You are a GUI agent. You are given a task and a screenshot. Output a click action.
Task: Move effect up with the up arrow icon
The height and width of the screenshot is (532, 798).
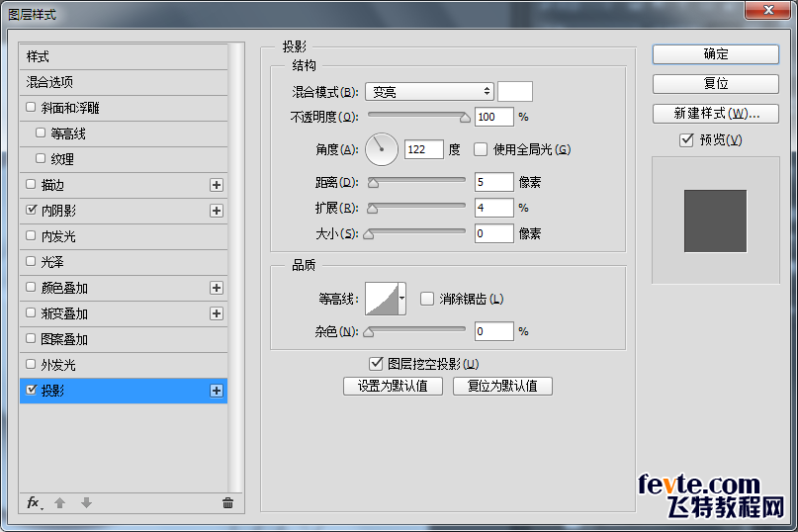59,503
